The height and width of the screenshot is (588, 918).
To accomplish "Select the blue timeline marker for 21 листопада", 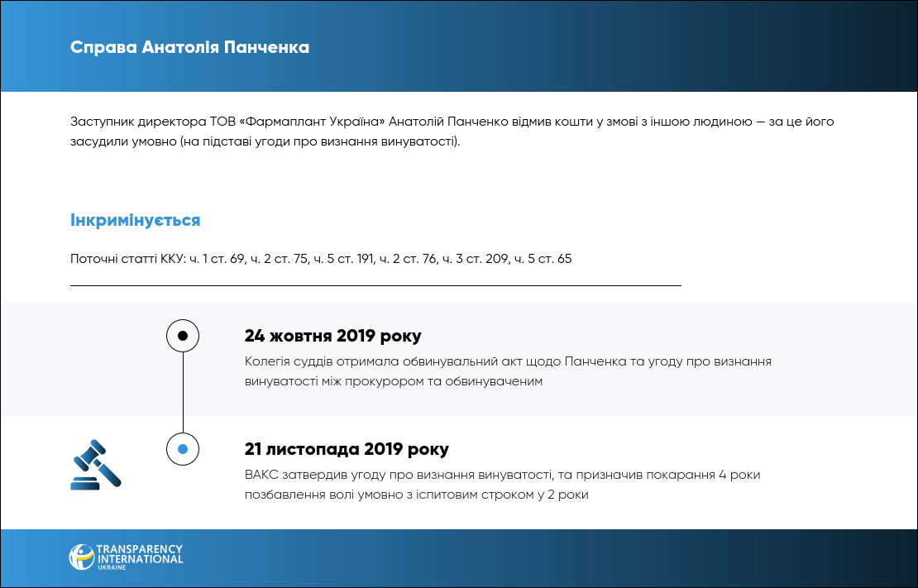I will (183, 449).
